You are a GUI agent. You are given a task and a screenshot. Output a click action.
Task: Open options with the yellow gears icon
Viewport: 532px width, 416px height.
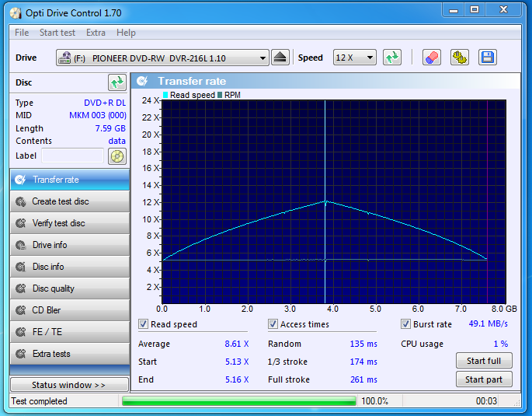(460, 58)
